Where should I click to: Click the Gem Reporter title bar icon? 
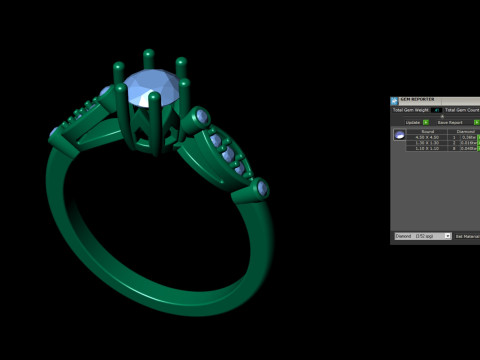[x=395, y=101]
